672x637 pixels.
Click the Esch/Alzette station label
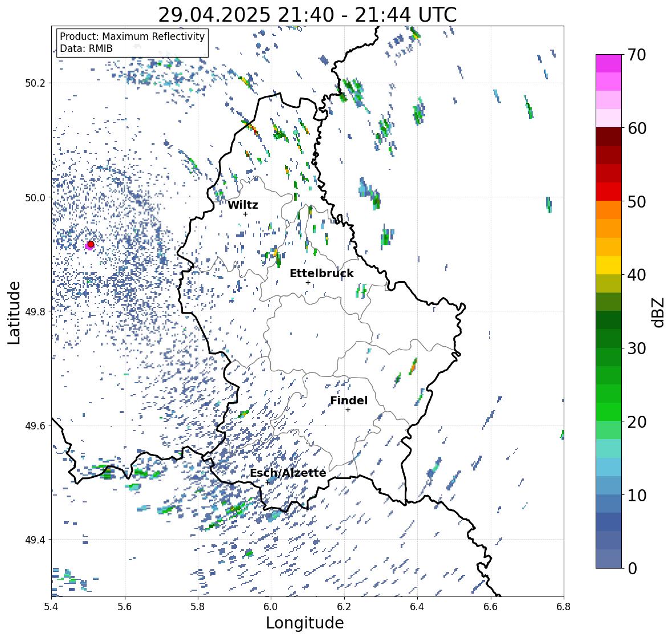click(288, 473)
